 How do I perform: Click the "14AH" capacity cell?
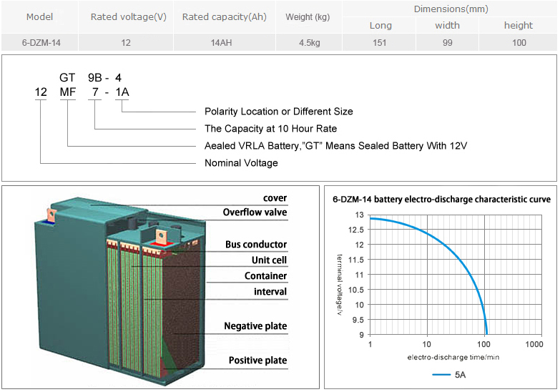click(x=224, y=42)
